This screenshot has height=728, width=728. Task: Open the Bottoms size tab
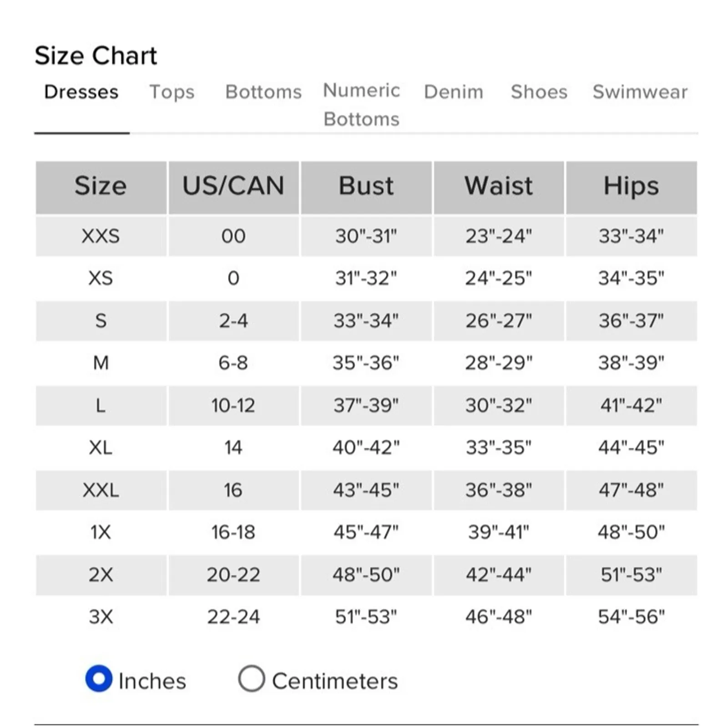[263, 92]
